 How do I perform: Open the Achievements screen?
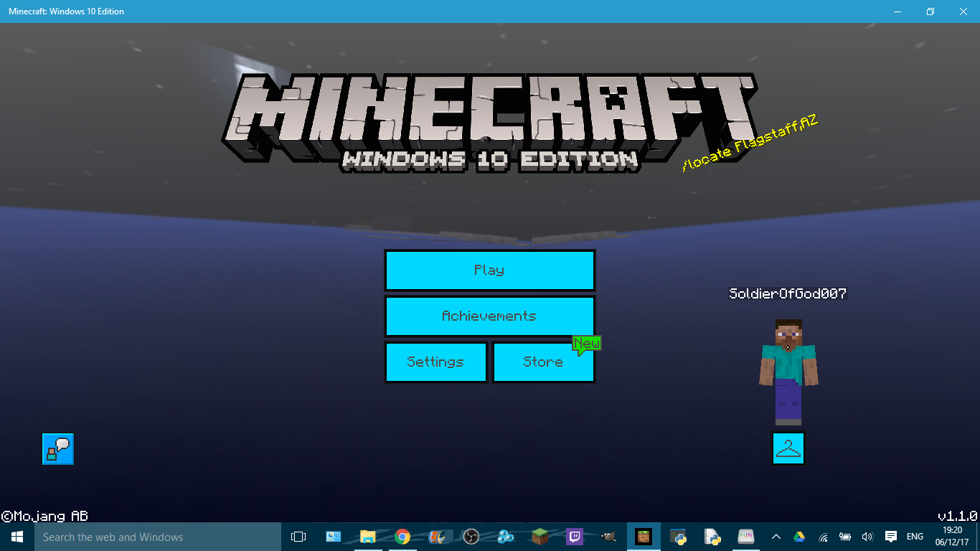490,316
